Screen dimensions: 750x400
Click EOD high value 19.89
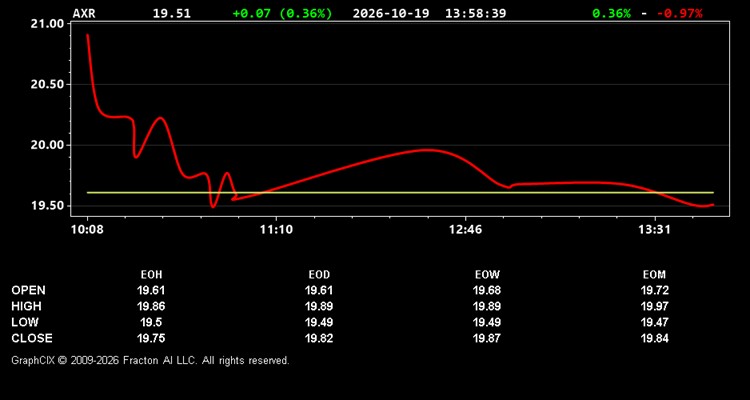319,306
